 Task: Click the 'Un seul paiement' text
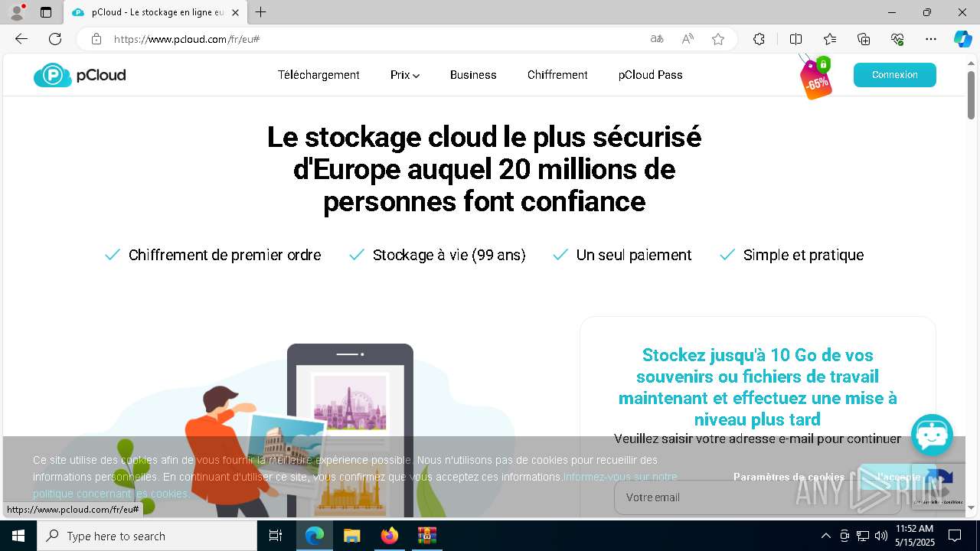pos(634,255)
